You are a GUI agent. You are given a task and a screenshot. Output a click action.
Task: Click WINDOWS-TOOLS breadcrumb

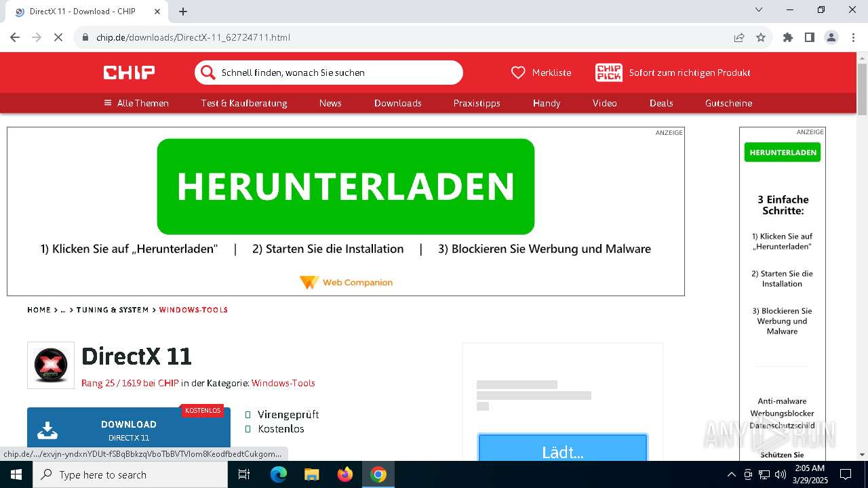193,310
